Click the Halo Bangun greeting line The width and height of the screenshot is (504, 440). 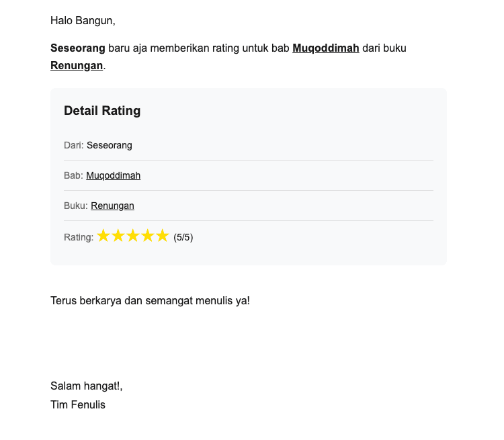click(83, 21)
